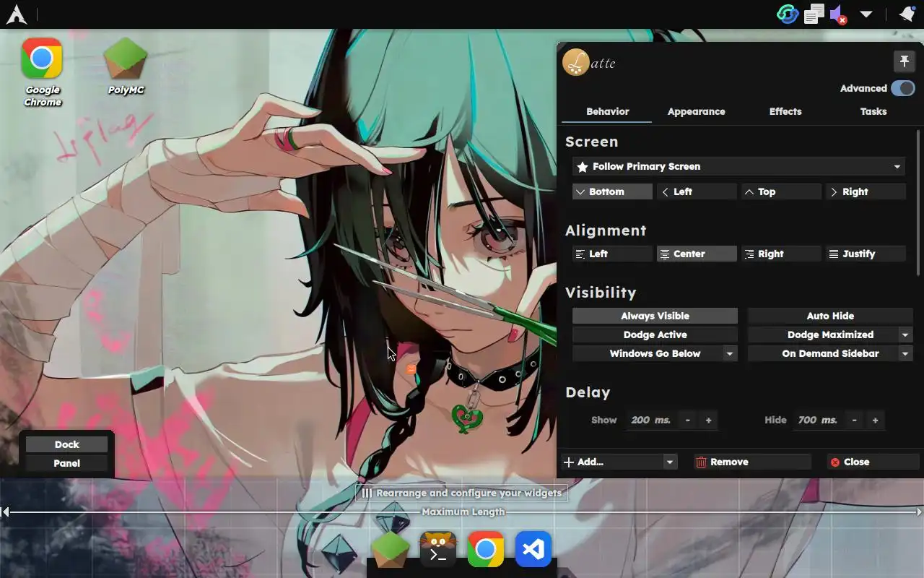Set dock location to Right edge
This screenshot has width=924, height=578.
coord(866,191)
